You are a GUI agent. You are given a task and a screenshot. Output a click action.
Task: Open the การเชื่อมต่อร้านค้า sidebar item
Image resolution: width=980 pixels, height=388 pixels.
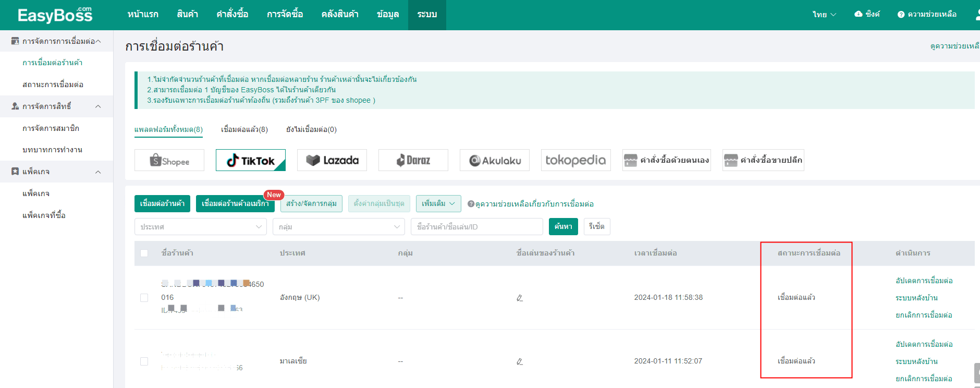coord(52,63)
